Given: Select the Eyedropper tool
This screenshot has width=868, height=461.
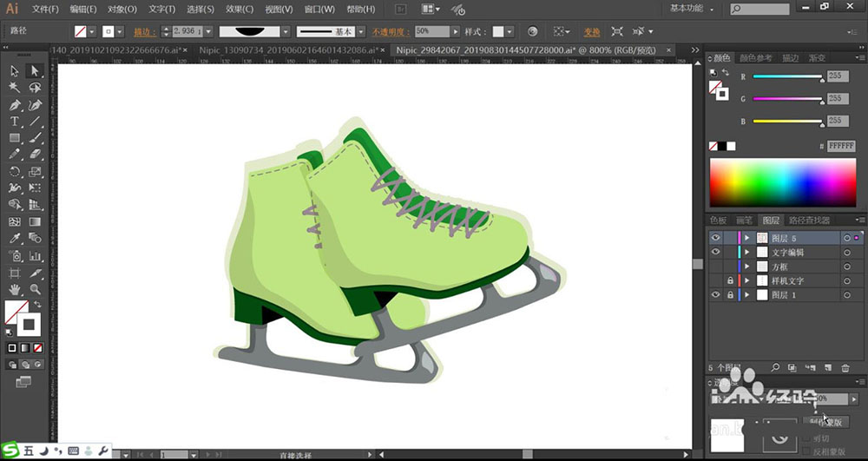Looking at the screenshot, I should point(15,238).
